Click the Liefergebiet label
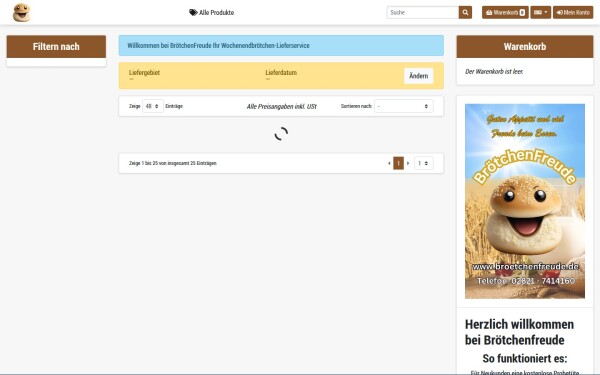This screenshot has height=375, width=600. coord(144,72)
